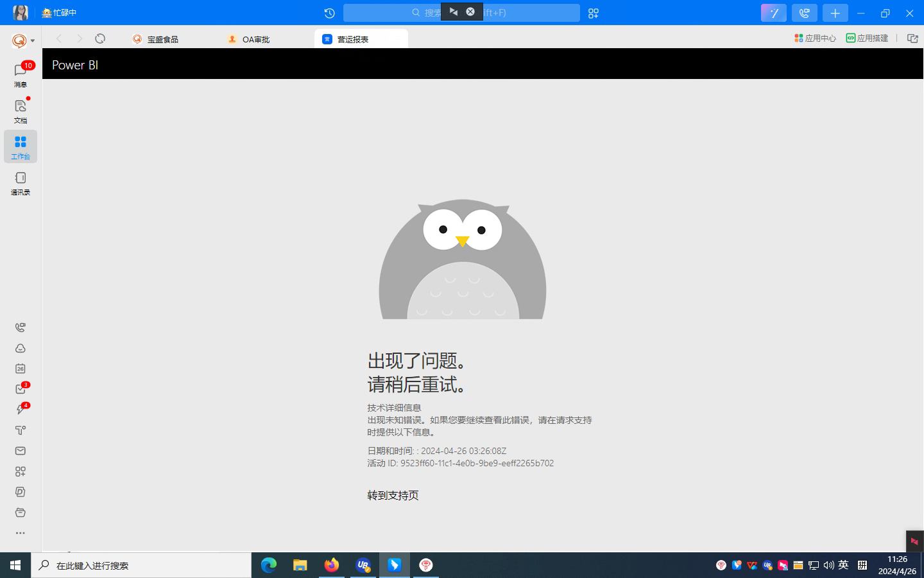Open the 消息 messages panel
Screen dimensions: 924x578
coord(21,74)
